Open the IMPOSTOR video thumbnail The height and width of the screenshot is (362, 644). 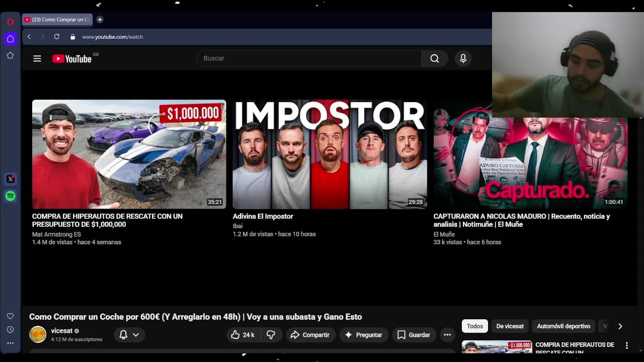click(330, 154)
